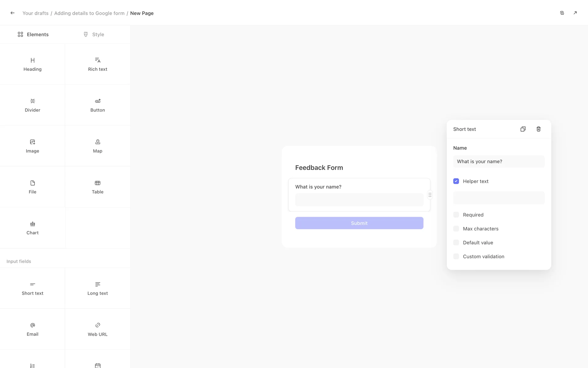This screenshot has height=368, width=588.
Task: Add a Chart element
Action: (32, 228)
